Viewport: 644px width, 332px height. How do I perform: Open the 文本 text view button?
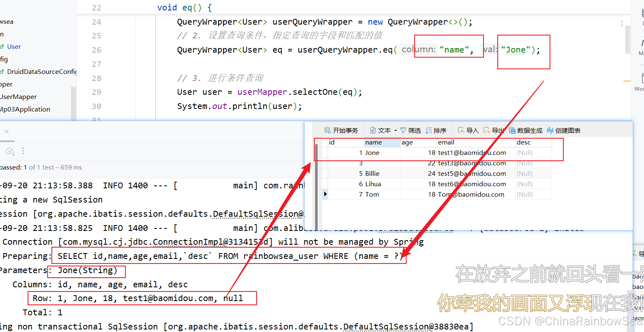(x=381, y=130)
